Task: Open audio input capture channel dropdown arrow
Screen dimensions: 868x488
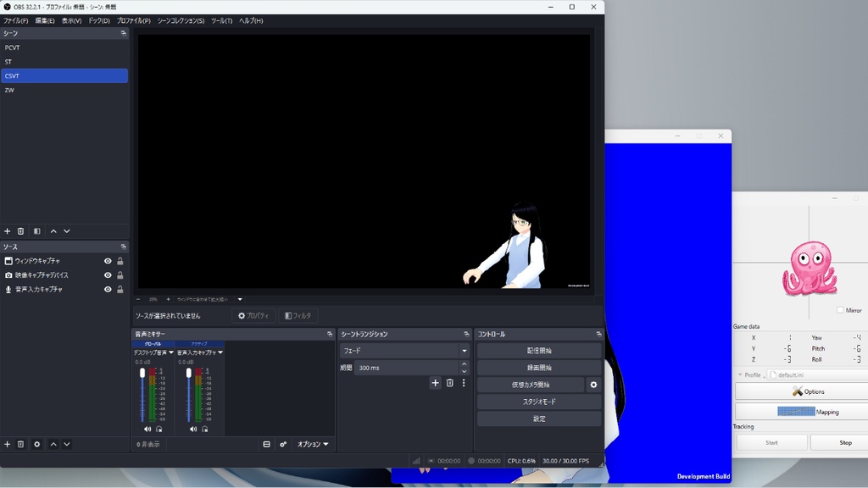Action: [x=220, y=352]
